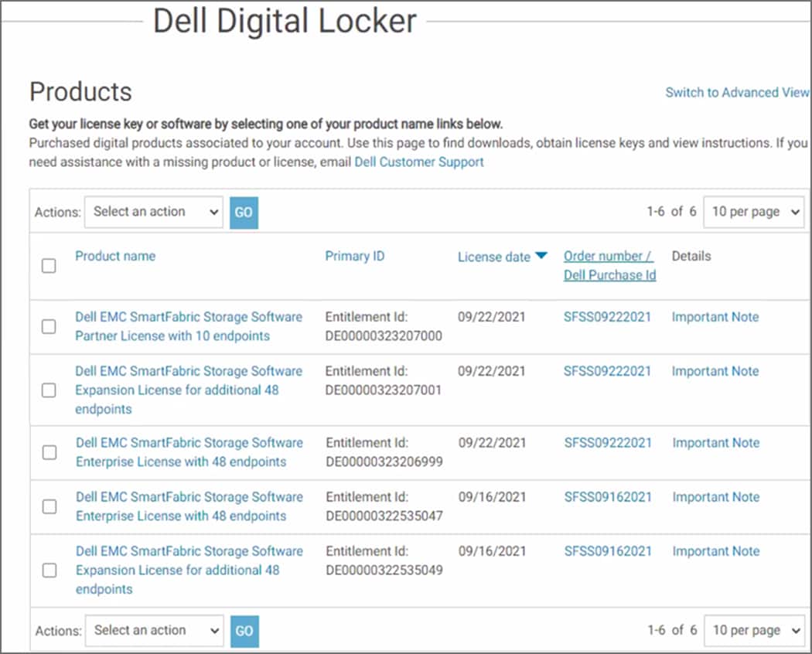This screenshot has width=812, height=654.
Task: View Important Note for entitlement DE00000323207001
Action: tap(715, 371)
